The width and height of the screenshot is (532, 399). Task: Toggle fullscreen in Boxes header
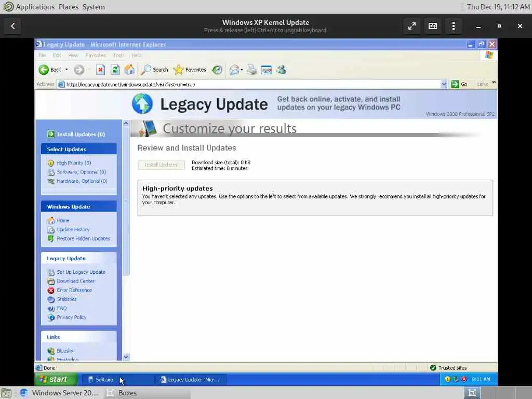click(x=412, y=26)
